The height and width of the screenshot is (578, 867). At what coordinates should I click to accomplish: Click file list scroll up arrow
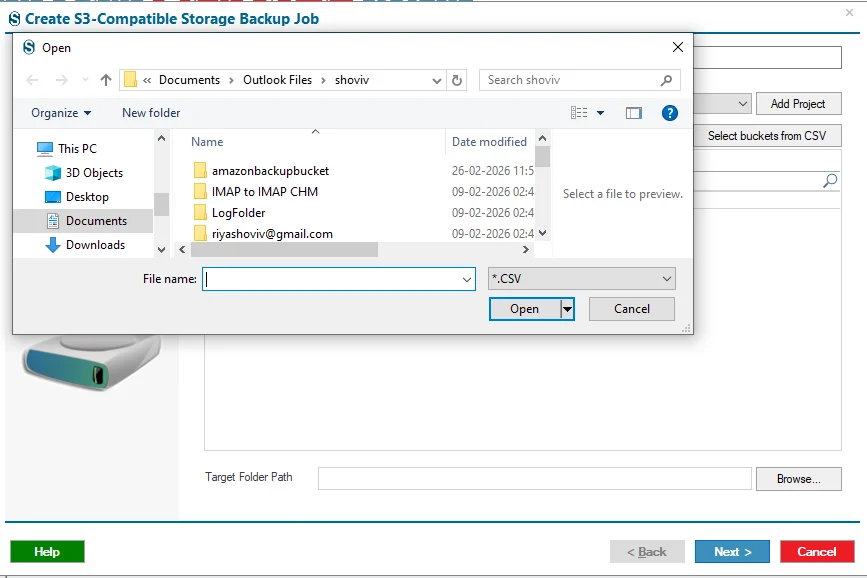[x=542, y=138]
